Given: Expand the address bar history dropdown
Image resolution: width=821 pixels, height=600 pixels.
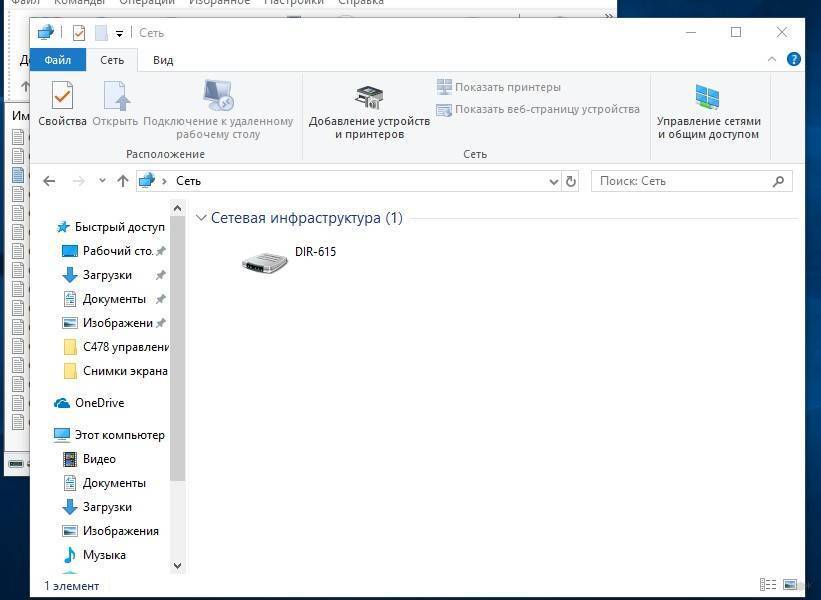Looking at the screenshot, I should pyautogui.click(x=554, y=182).
